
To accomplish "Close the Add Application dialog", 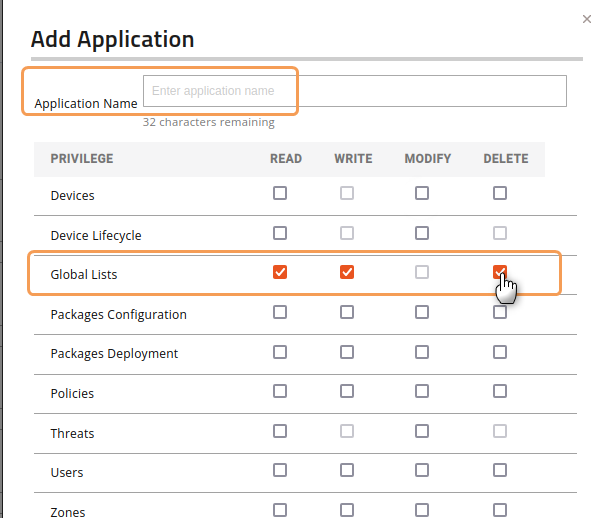I will 585,18.
